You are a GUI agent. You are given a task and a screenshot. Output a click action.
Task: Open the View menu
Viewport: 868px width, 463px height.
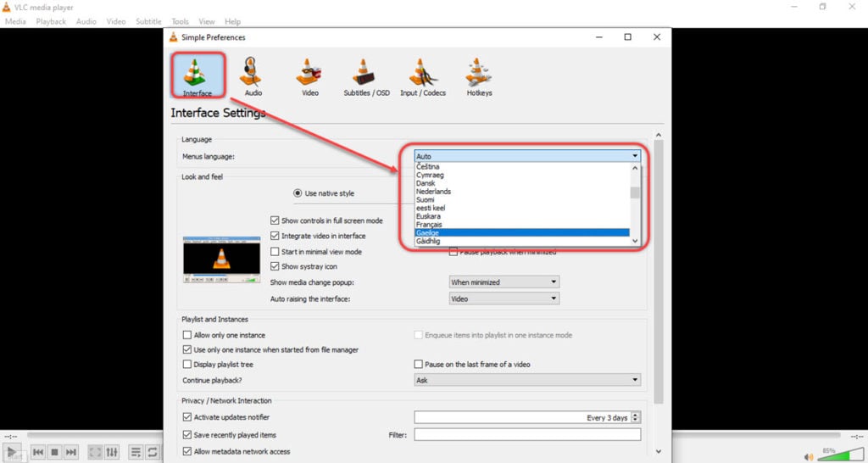click(x=207, y=21)
